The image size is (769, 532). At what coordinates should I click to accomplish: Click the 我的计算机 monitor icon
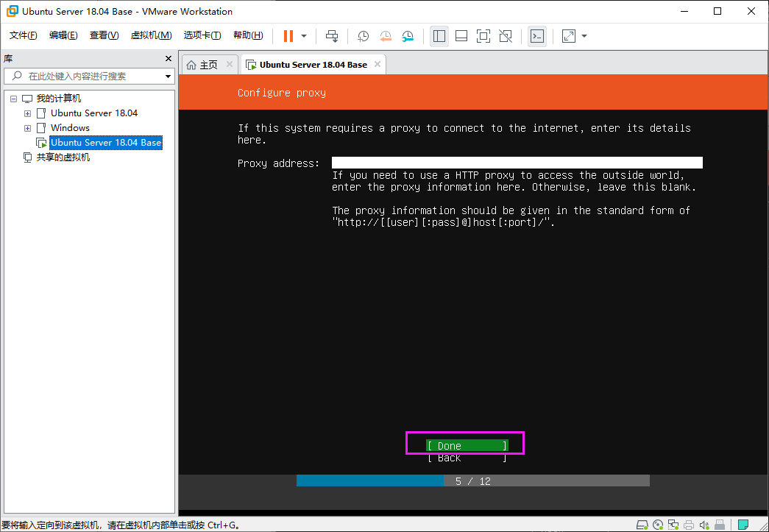[x=27, y=99]
